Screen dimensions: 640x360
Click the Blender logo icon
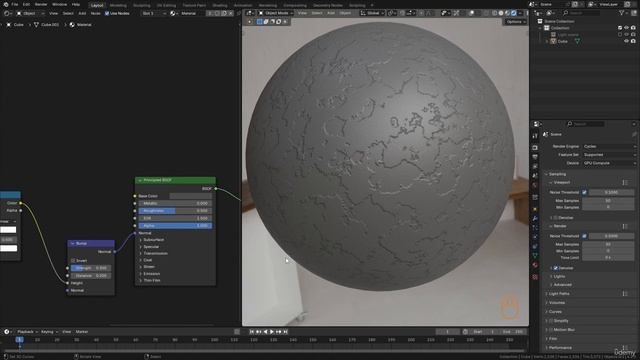[x=6, y=4]
